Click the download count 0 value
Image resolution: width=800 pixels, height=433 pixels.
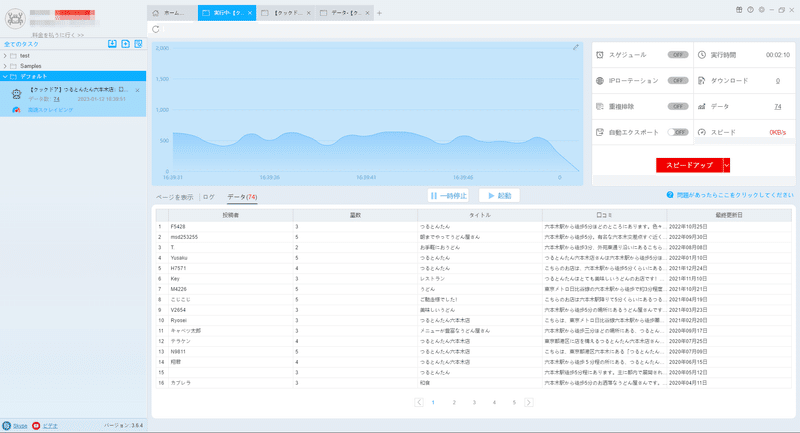pos(778,81)
